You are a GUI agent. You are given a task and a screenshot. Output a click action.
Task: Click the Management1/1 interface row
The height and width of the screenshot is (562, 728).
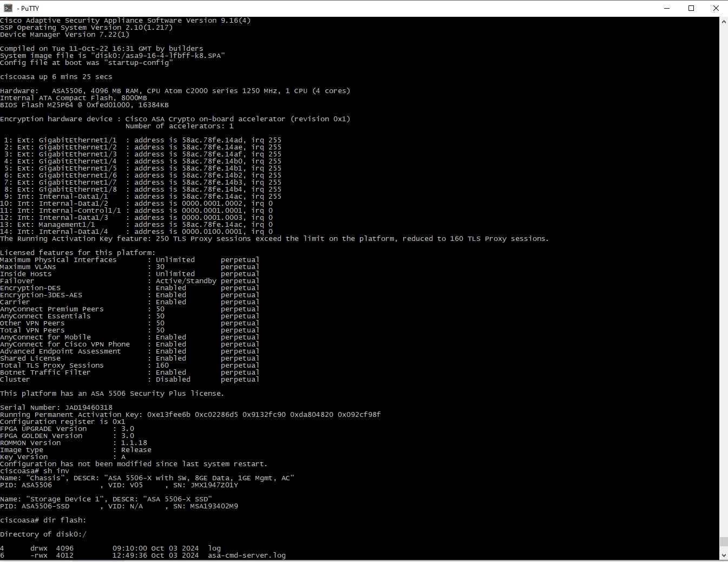tap(136, 225)
